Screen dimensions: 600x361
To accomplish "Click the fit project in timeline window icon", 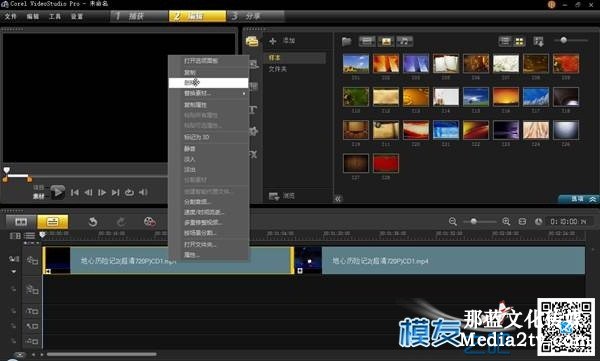I will pyautogui.click(x=522, y=221).
